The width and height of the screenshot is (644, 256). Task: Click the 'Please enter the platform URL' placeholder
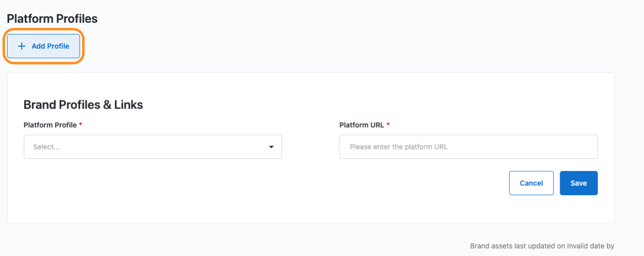coord(399,147)
